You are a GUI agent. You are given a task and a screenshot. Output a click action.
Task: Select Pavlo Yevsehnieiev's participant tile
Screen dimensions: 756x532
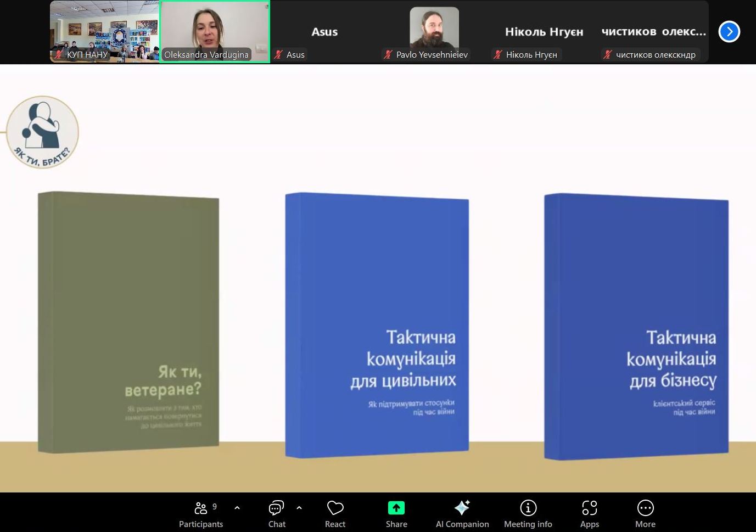coord(434,31)
